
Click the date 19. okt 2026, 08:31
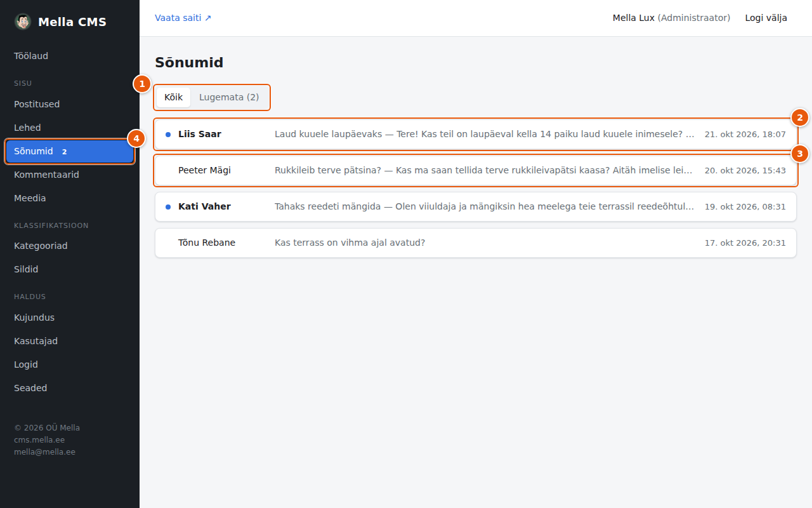pyautogui.click(x=745, y=207)
